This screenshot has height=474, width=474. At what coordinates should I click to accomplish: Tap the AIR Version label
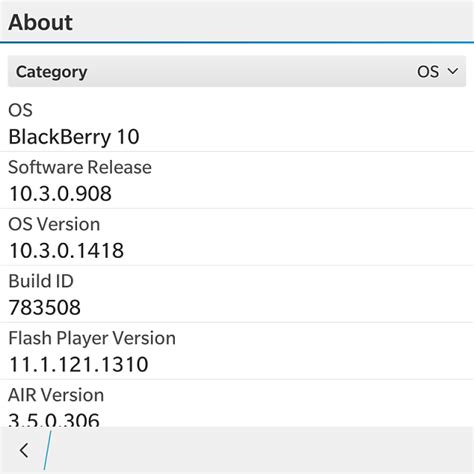coord(56,395)
